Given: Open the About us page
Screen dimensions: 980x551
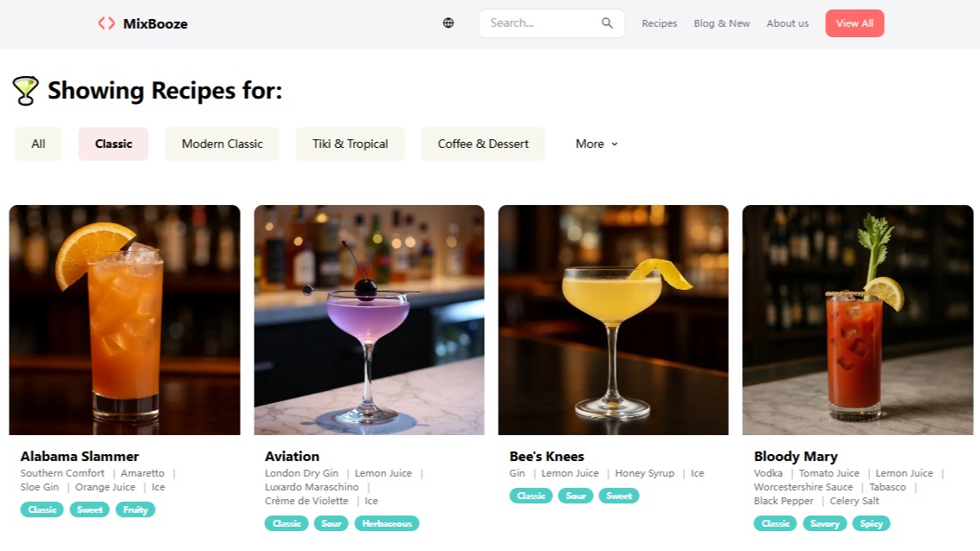Looking at the screenshot, I should pos(786,23).
